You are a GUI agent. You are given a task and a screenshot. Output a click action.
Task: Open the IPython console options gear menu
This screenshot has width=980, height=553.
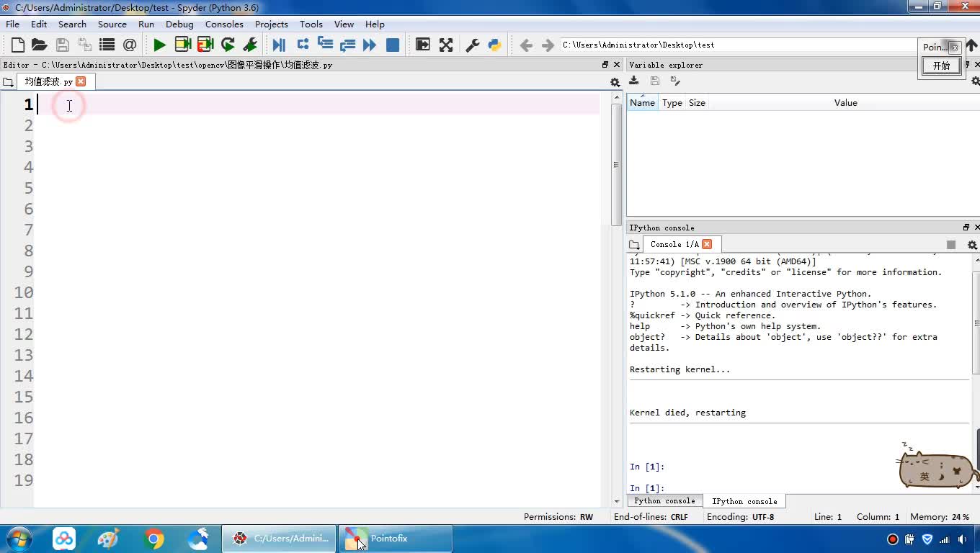tap(971, 245)
